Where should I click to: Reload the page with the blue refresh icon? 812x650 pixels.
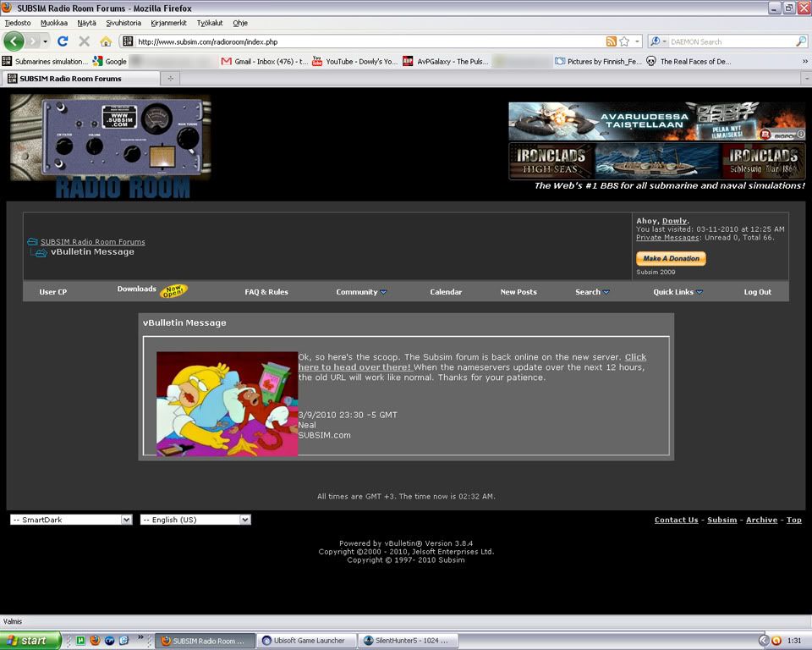click(63, 41)
